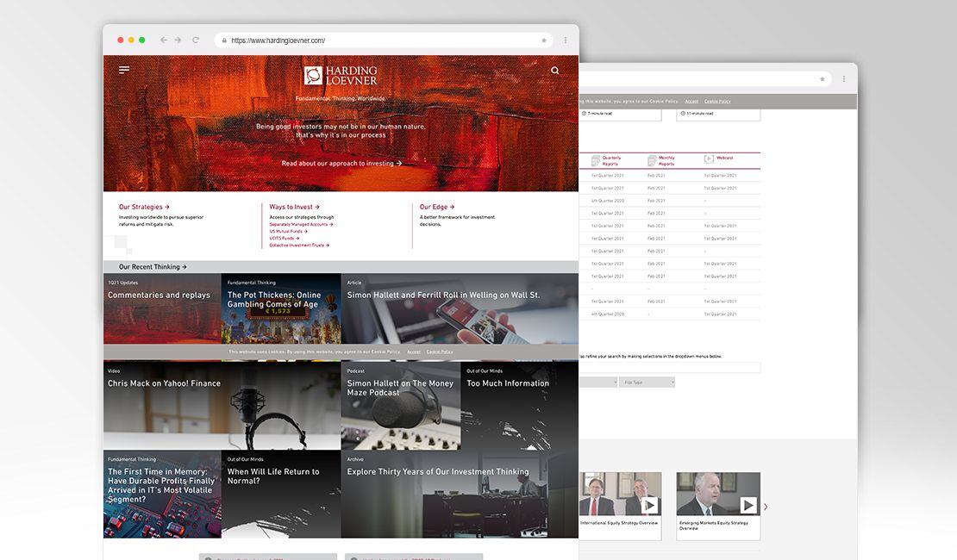This screenshot has height=560, width=957.
Task: Open the dropdown left of File Type
Action: (x=598, y=382)
